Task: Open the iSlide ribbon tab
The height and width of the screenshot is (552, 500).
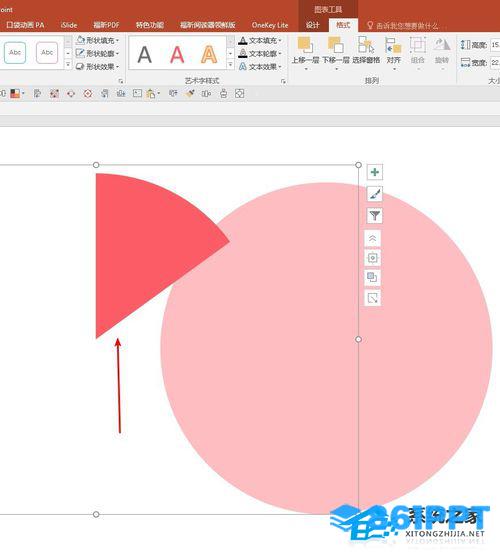Action: click(x=69, y=25)
